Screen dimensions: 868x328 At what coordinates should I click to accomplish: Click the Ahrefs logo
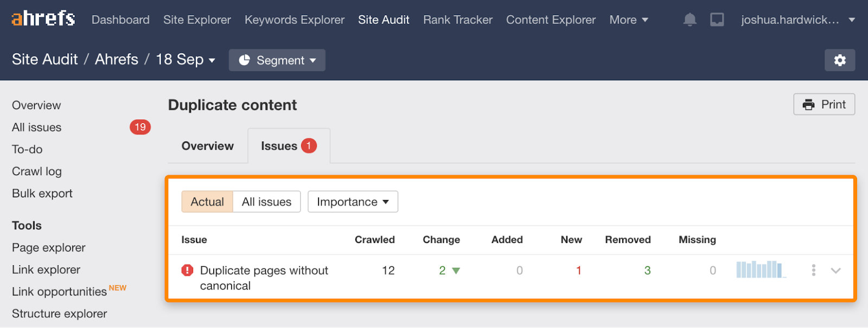[43, 18]
